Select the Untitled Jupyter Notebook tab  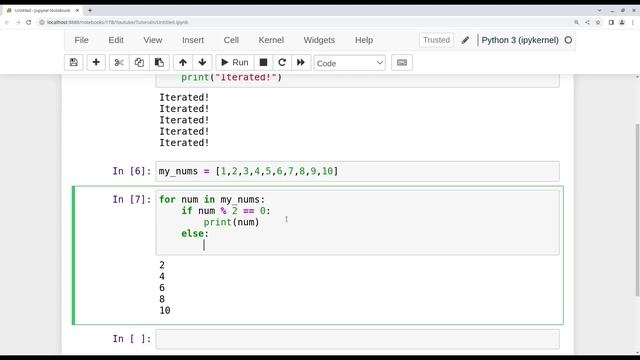click(42, 10)
